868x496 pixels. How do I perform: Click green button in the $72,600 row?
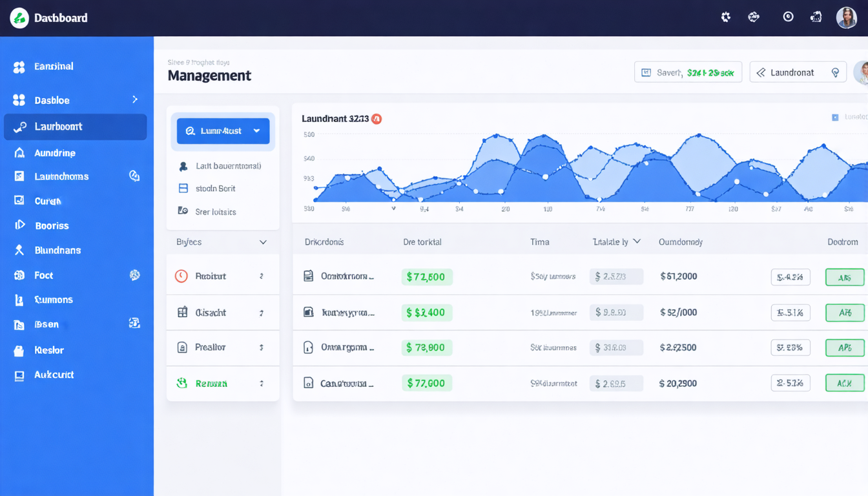(x=845, y=277)
